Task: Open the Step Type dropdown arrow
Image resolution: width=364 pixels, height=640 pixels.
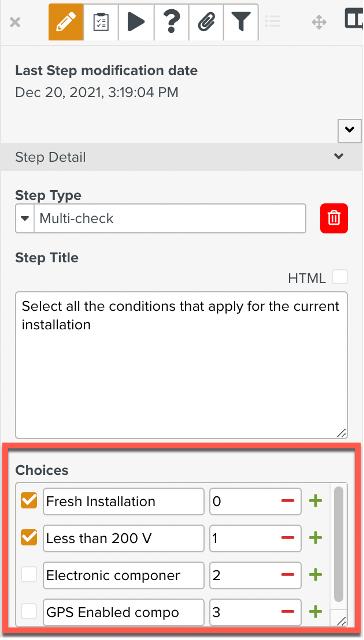Action: pos(25,218)
